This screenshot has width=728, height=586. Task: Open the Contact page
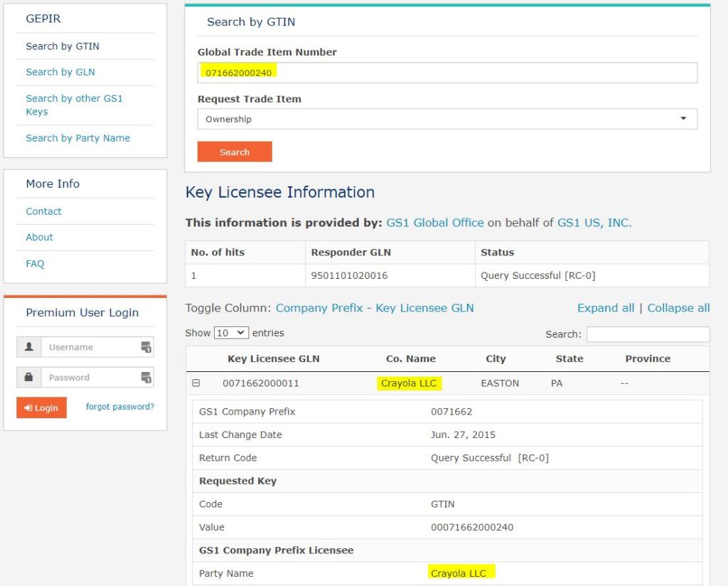pyautogui.click(x=43, y=211)
